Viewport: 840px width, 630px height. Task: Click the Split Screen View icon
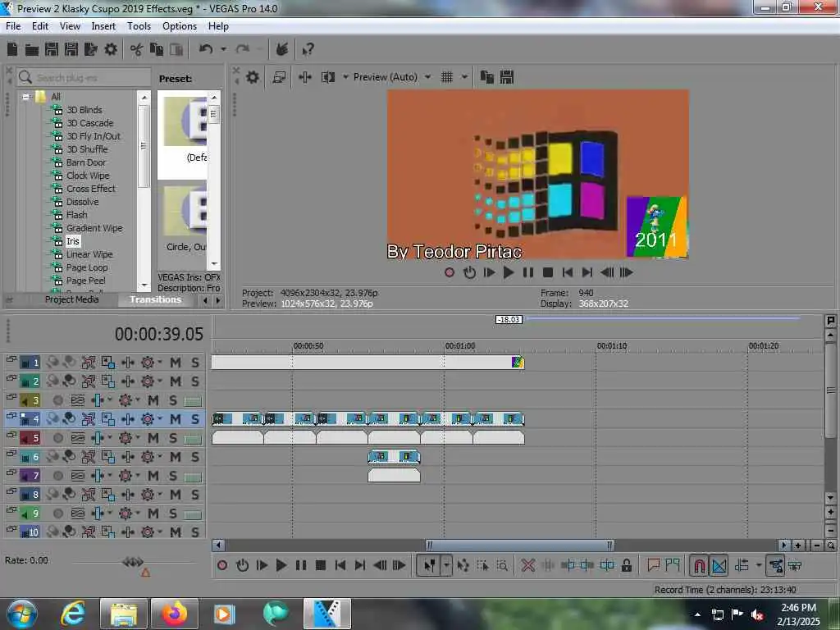click(x=328, y=77)
